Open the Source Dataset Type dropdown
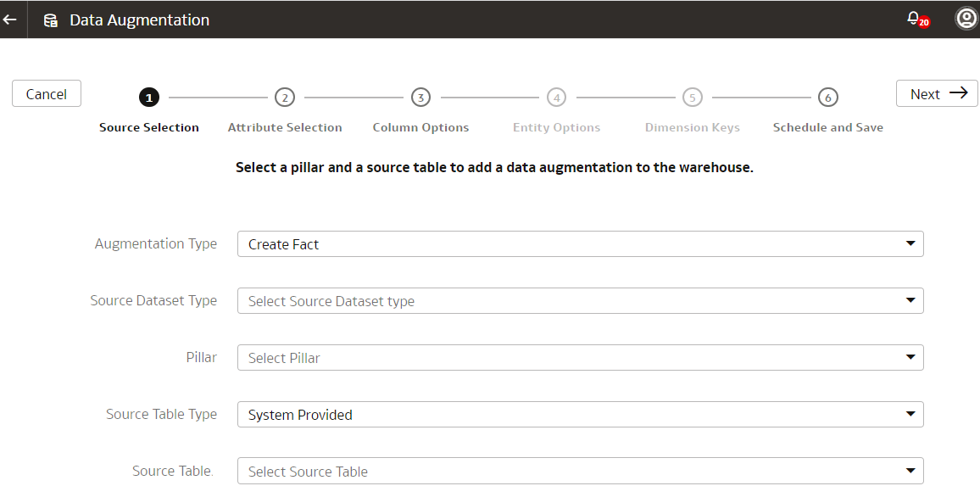980x486 pixels. 580,301
